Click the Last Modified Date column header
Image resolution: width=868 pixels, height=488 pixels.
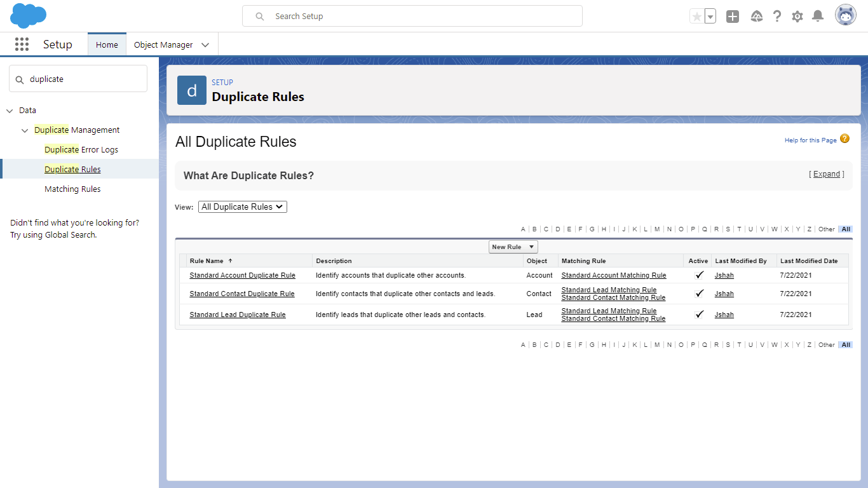(809, 261)
